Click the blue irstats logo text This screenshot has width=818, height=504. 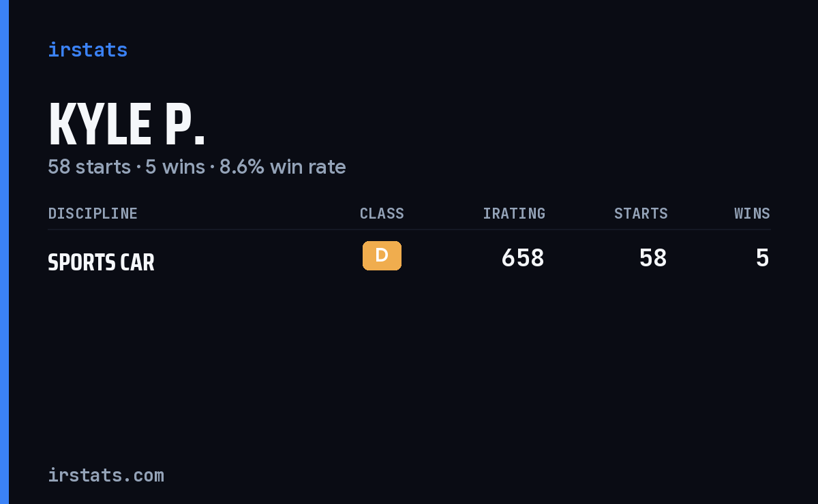pyautogui.click(x=87, y=50)
